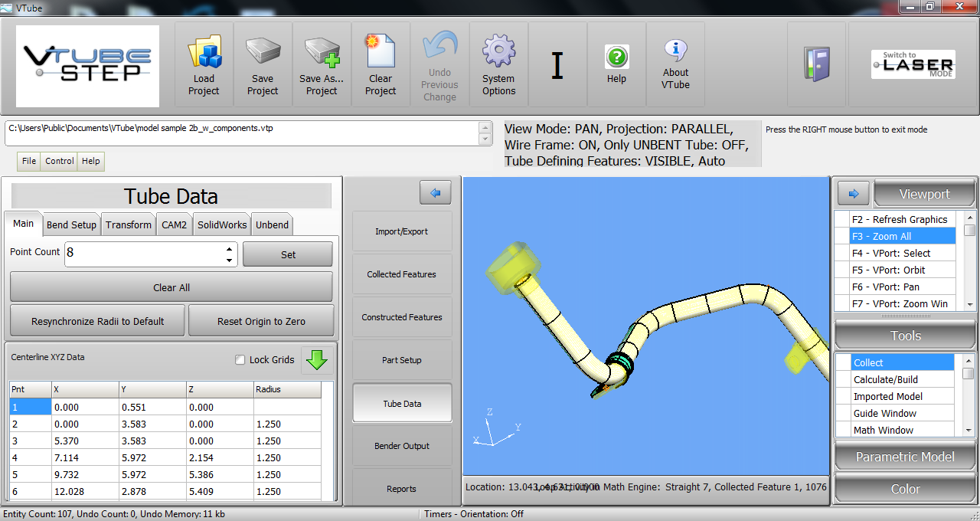The height and width of the screenshot is (521, 980).
Task: Switch to LASER mode
Action: pyautogui.click(x=912, y=64)
